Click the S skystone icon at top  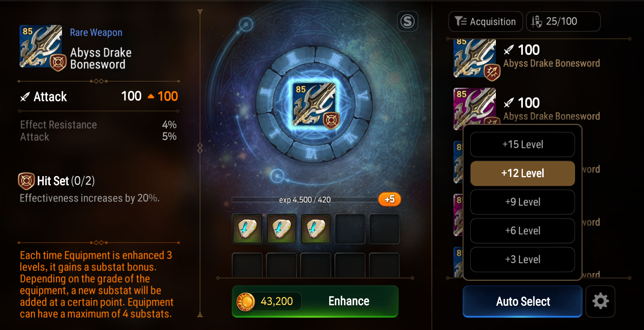click(x=407, y=21)
